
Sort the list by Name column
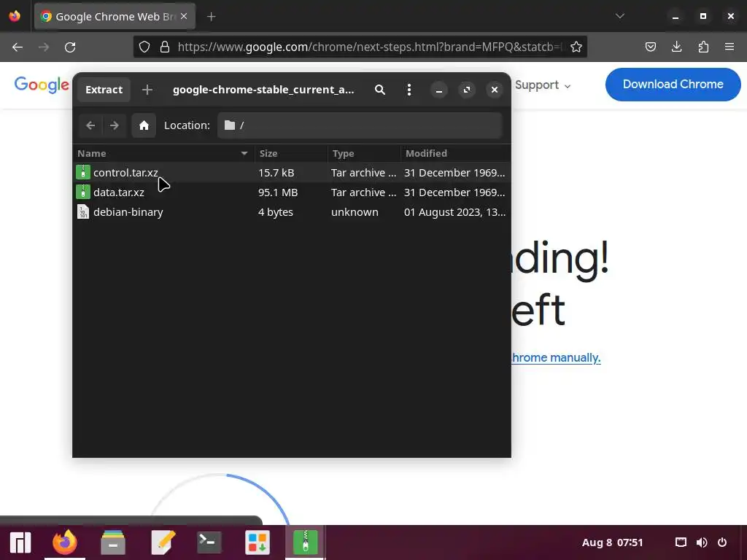(x=163, y=153)
